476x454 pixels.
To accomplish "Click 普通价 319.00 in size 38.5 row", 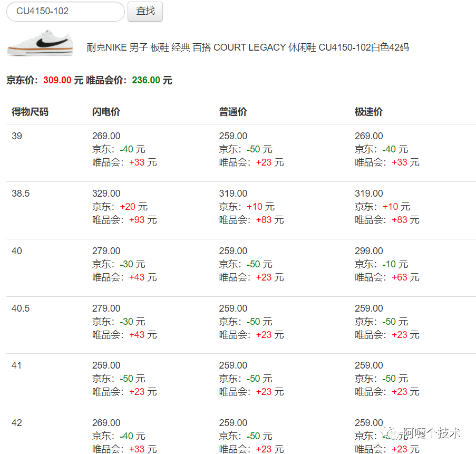I will point(233,193).
